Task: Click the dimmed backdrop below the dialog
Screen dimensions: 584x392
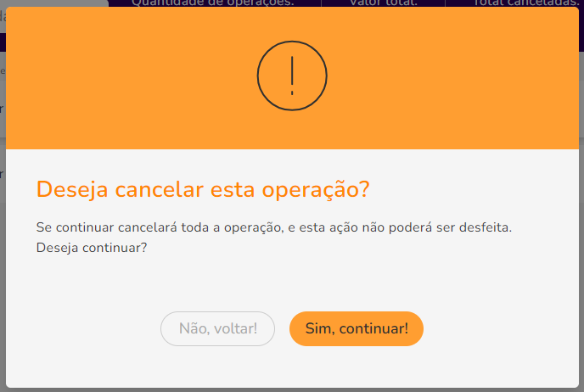Action: [x=292, y=389]
